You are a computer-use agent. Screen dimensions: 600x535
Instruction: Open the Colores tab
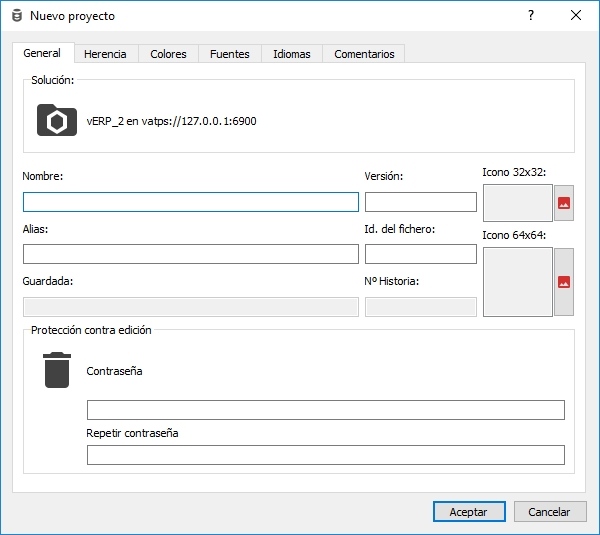(168, 54)
